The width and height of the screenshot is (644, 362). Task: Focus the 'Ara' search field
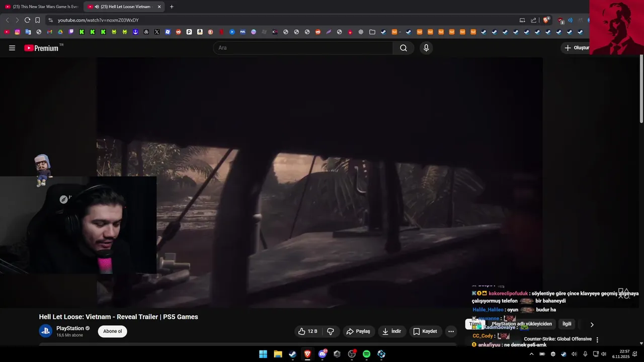[x=303, y=48]
